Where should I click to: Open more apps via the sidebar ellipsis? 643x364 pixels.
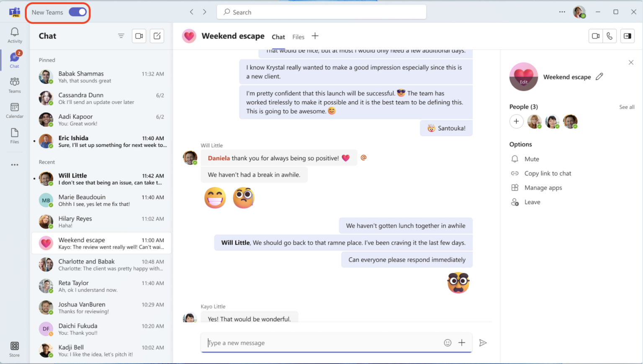(14, 164)
